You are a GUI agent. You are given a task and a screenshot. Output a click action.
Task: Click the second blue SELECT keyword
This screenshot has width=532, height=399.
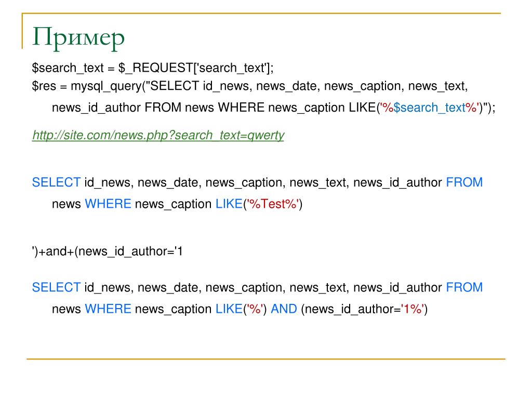(x=56, y=288)
